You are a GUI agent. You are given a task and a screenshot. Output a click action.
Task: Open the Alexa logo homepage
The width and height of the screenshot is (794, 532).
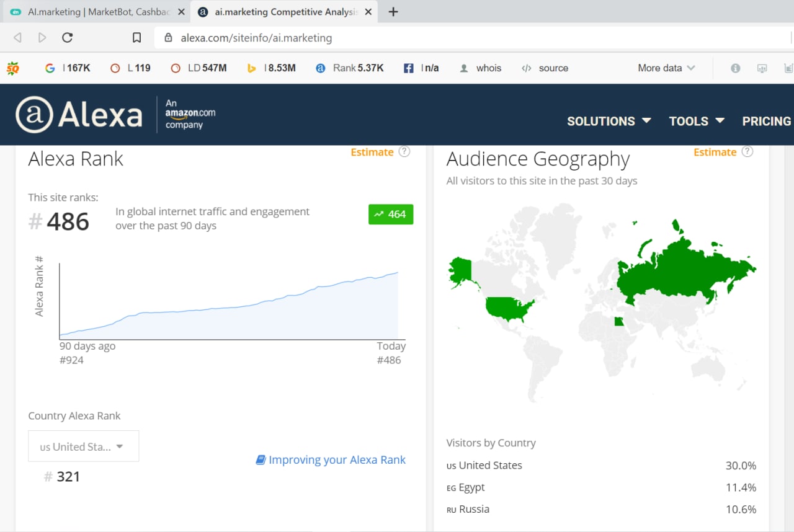pyautogui.click(x=79, y=115)
